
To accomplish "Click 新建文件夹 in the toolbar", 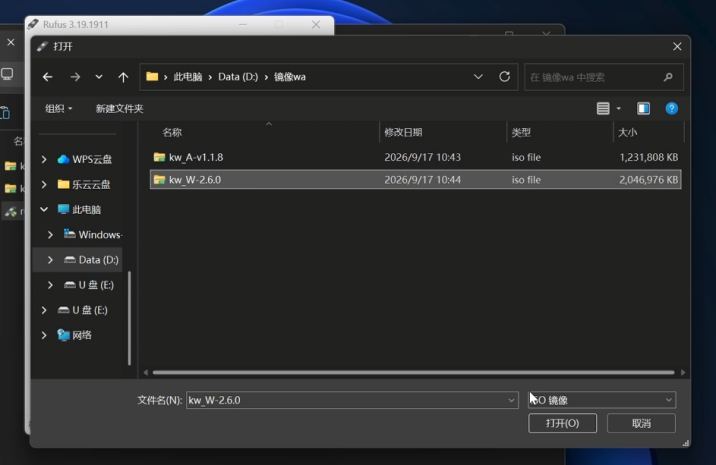I will click(119, 109).
